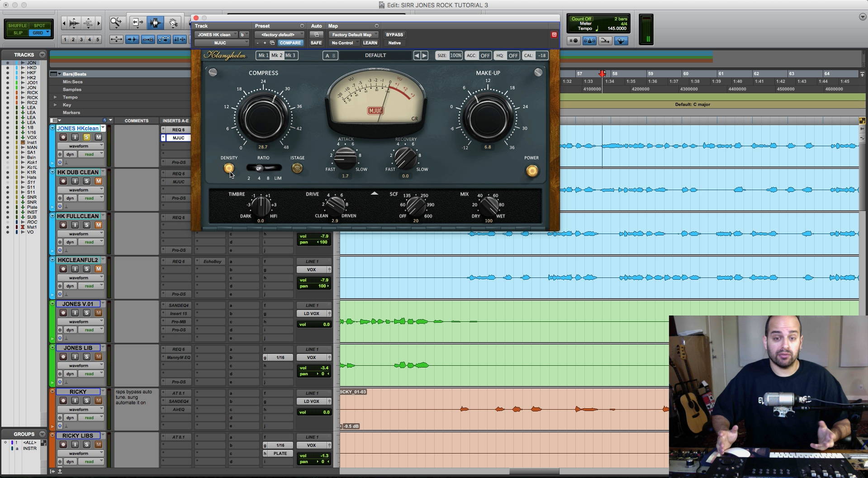Click the horizontal zoom-out arrow

tap(64, 23)
